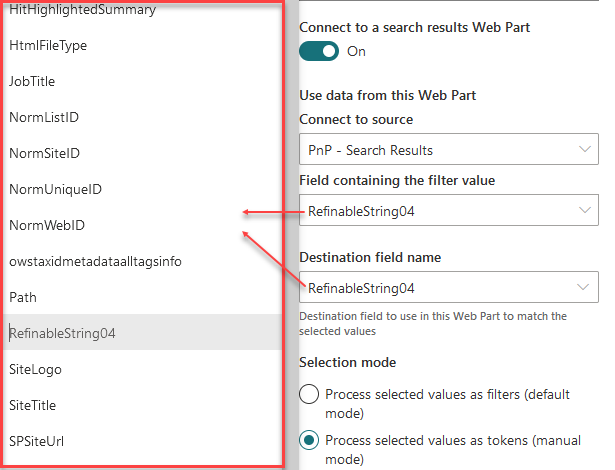The image size is (615, 470).
Task: Choose HitHighlightedSummary from the list
Action: tap(82, 10)
